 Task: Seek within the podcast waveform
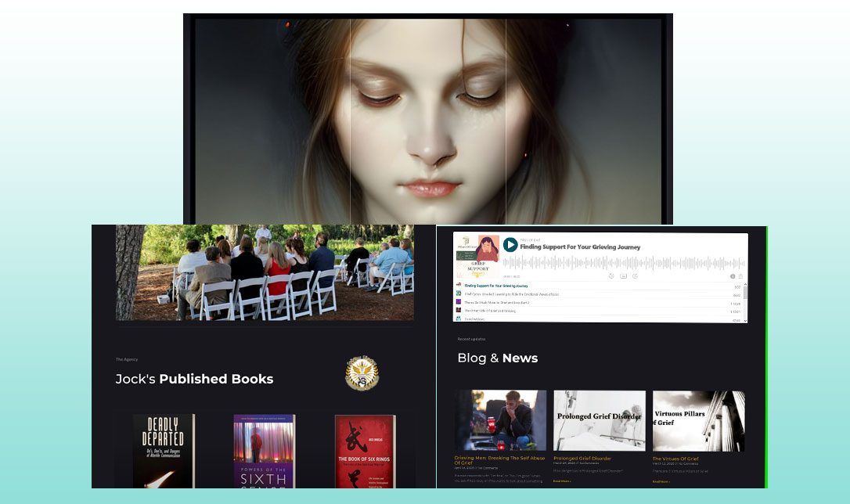623,264
